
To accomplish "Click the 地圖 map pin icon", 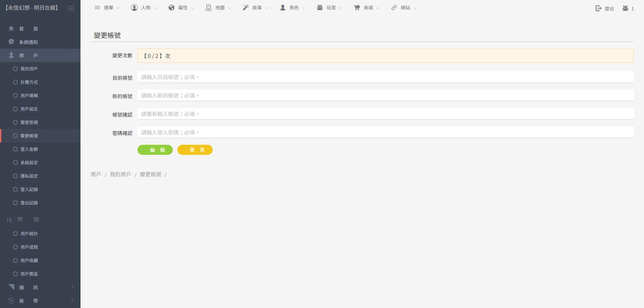I will point(209,8).
